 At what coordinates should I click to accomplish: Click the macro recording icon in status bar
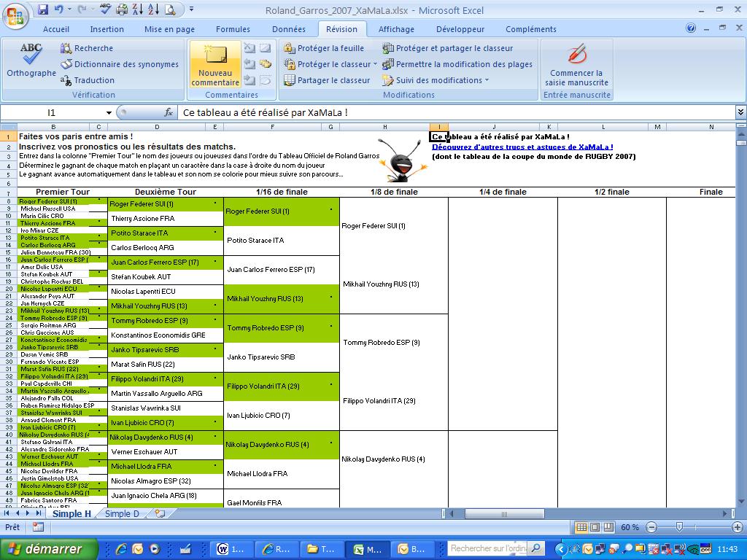click(38, 527)
